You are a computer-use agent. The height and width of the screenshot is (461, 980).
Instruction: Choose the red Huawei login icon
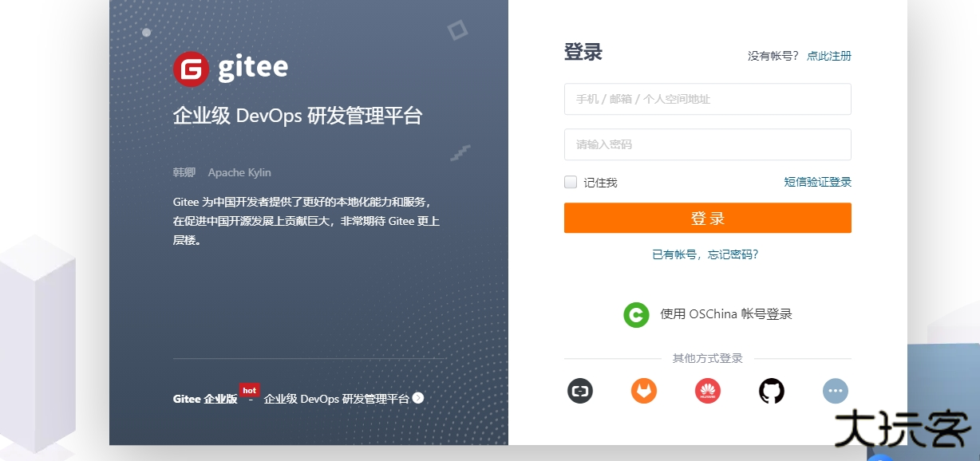tap(708, 391)
